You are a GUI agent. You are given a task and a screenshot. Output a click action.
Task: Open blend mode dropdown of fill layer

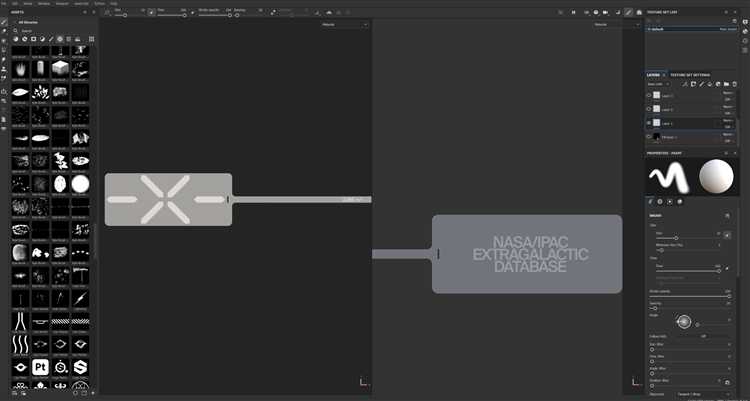click(x=728, y=134)
